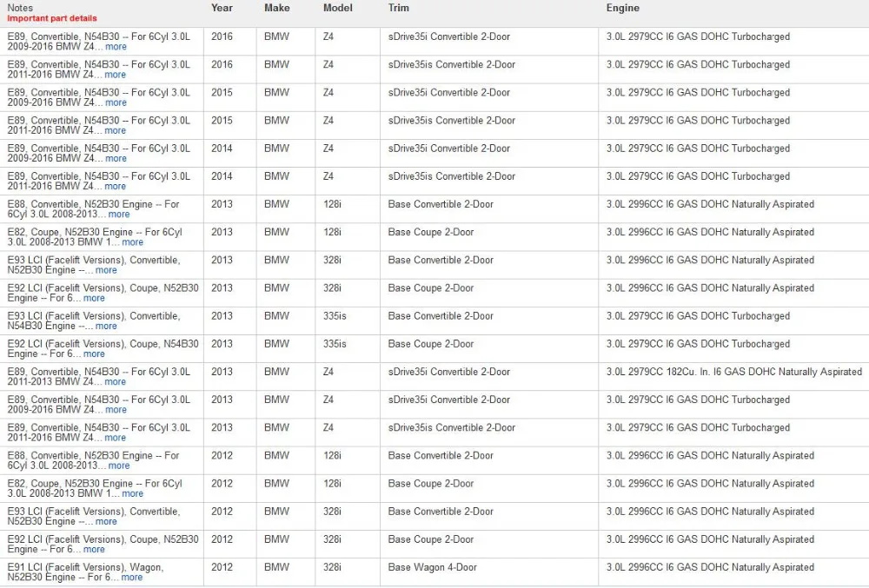Click the '2014' year cell in sDrive35is row

point(222,176)
